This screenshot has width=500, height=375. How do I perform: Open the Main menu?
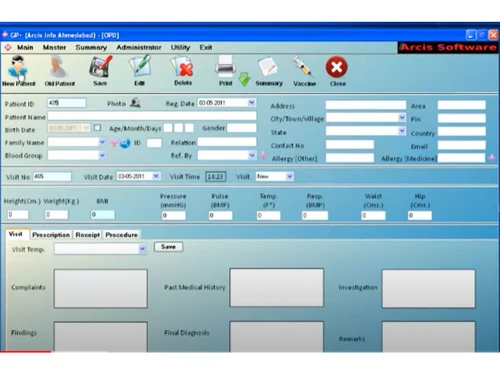[x=25, y=47]
